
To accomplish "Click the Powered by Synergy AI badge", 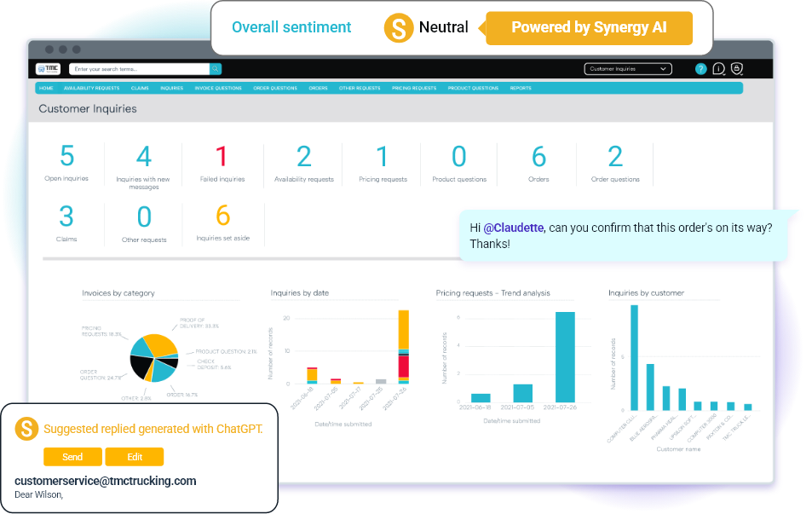I will (589, 28).
